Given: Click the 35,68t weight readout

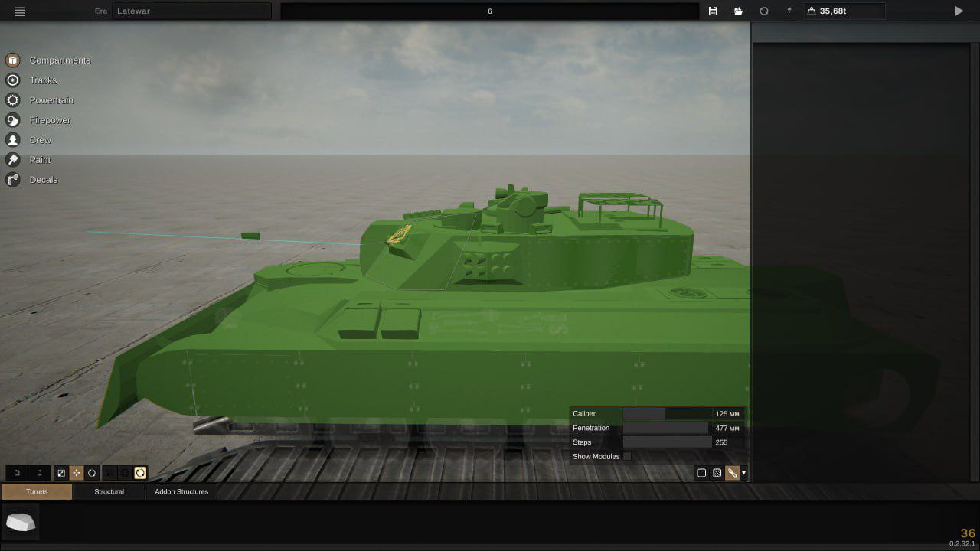Looking at the screenshot, I should 833,11.
